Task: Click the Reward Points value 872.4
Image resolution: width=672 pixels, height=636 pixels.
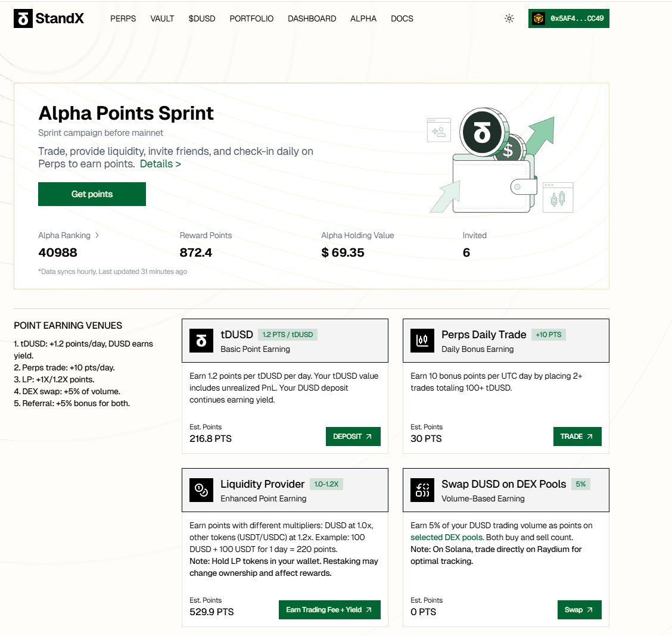Action: click(x=196, y=252)
